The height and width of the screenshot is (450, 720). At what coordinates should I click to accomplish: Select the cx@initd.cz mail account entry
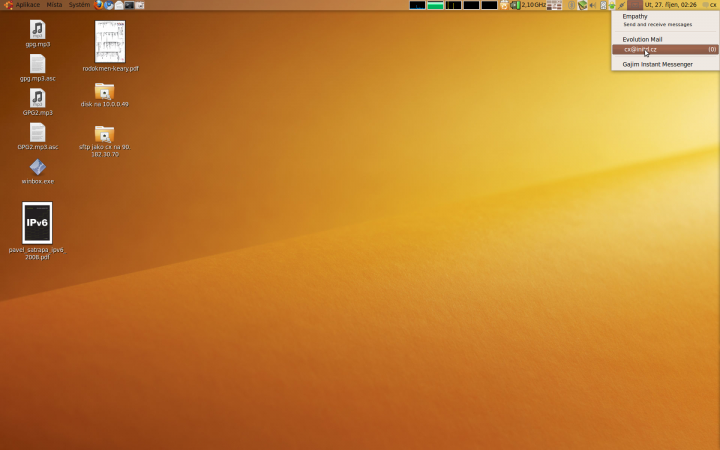(665, 50)
